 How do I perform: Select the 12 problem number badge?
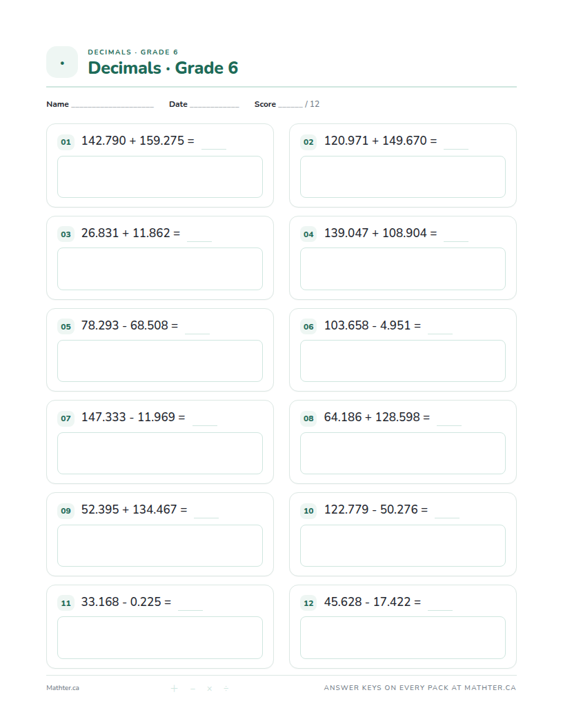click(x=308, y=603)
